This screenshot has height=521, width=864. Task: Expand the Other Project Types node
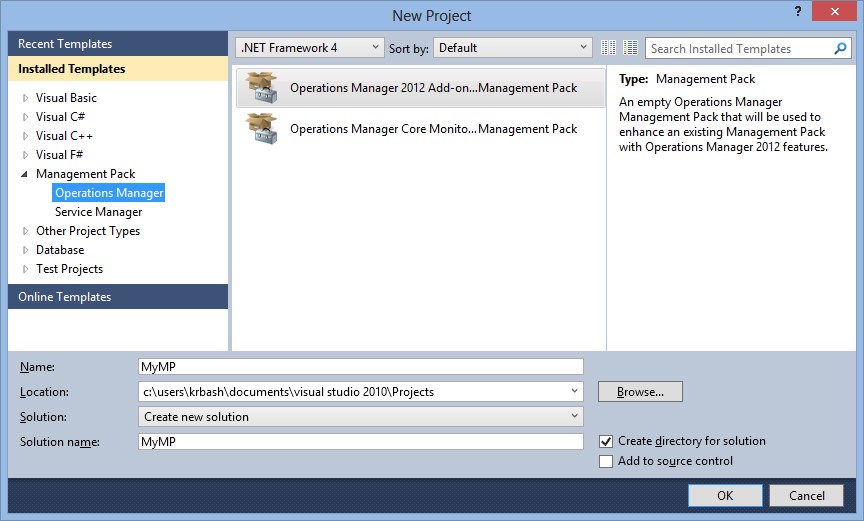click(x=25, y=231)
